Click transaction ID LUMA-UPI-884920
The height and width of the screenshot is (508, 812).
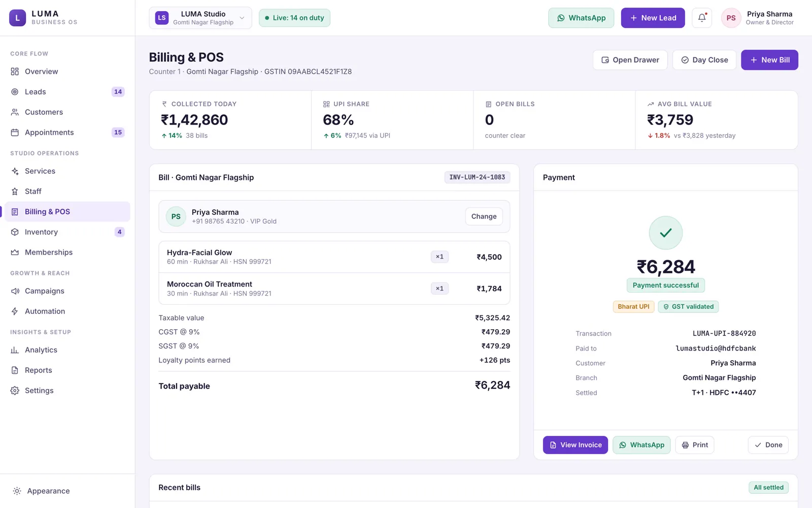(x=724, y=334)
